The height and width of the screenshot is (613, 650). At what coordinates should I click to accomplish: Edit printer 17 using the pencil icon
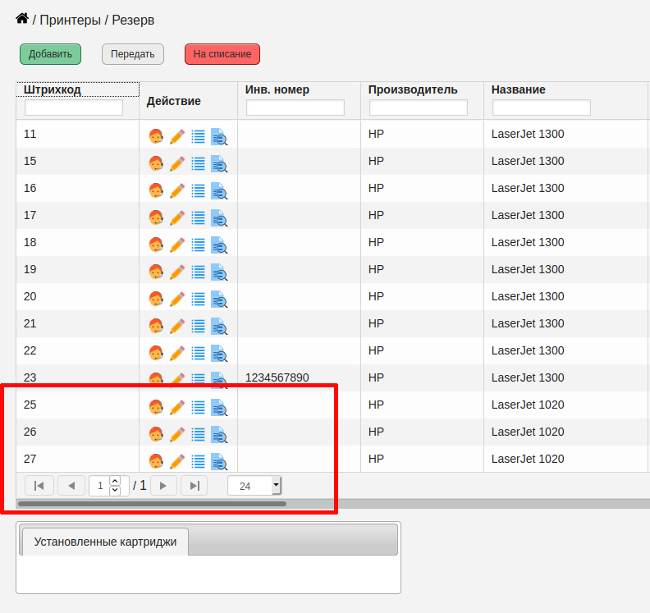pyautogui.click(x=177, y=218)
